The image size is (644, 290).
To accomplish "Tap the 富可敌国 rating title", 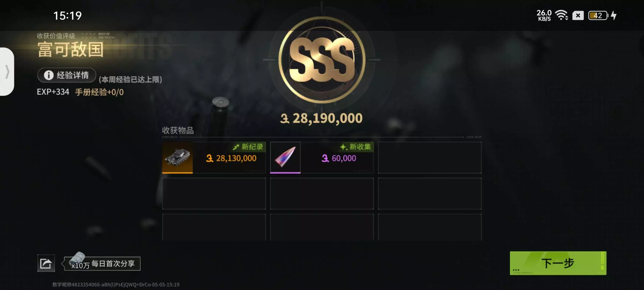I will [x=71, y=50].
